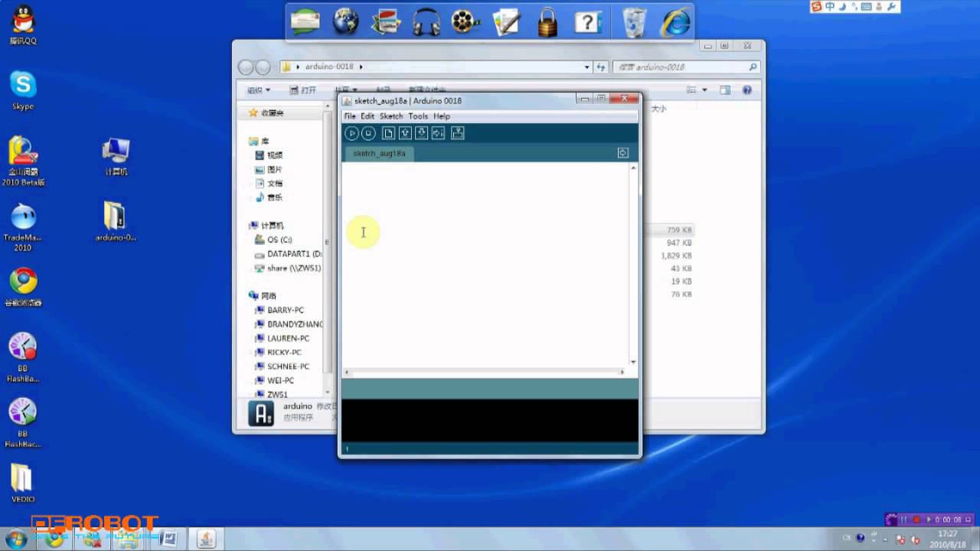Click the Skype desktop icon
The width and height of the screenshot is (980, 551).
point(23,90)
